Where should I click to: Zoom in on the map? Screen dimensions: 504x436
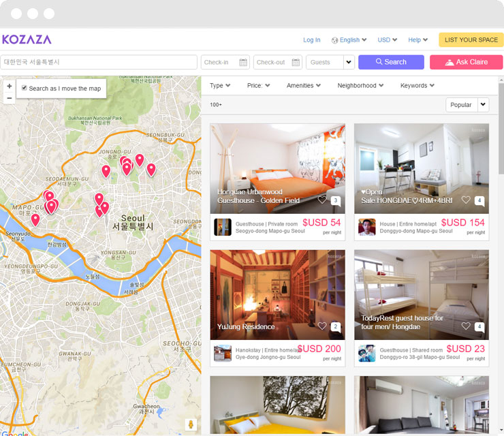9,87
